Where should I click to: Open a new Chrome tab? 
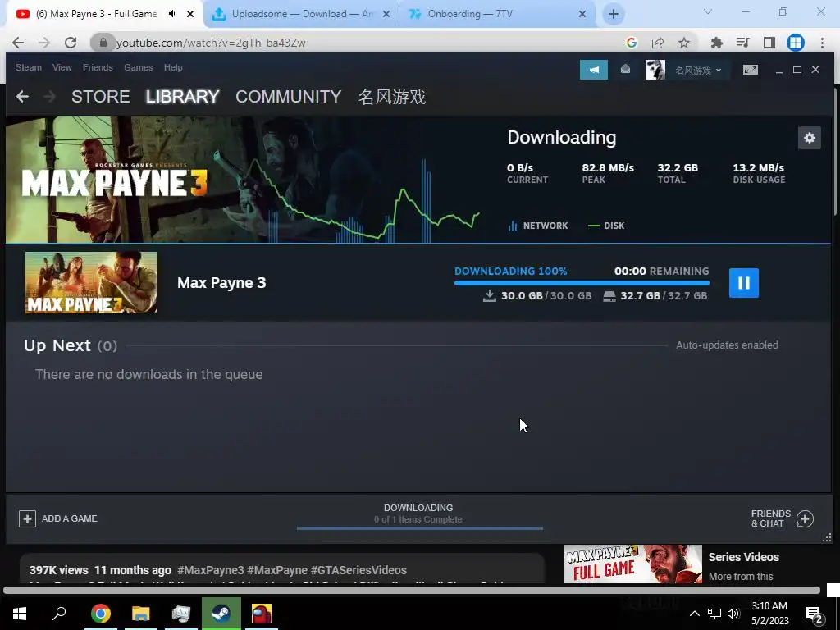coord(614,14)
